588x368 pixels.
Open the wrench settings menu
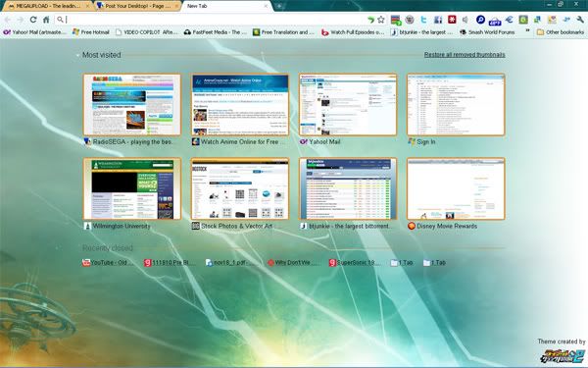pyautogui.click(x=580, y=20)
